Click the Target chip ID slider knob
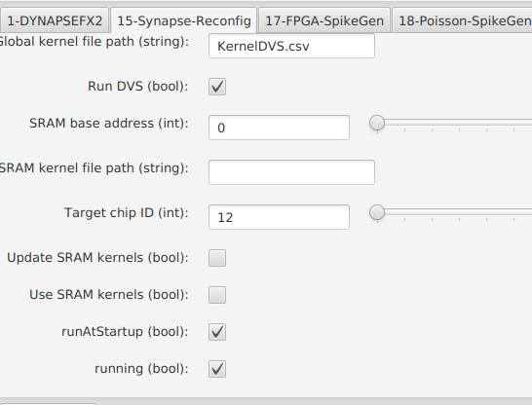 pos(377,213)
